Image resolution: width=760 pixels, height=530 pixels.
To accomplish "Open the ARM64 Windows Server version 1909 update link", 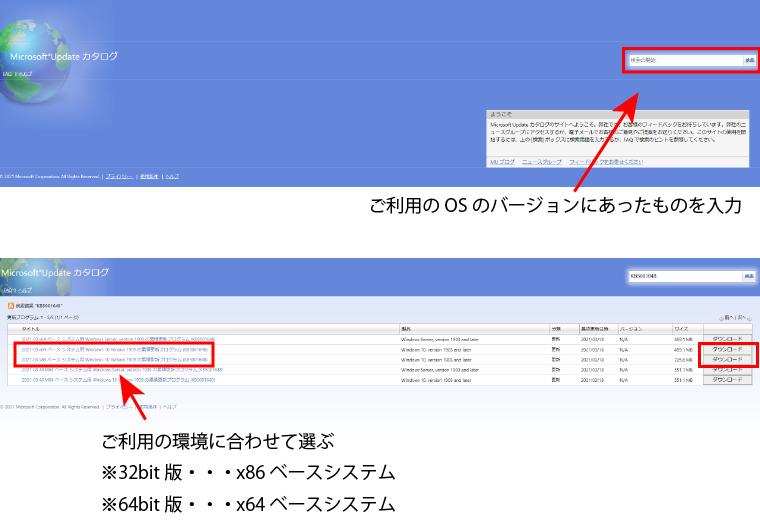I will [x=122, y=370].
